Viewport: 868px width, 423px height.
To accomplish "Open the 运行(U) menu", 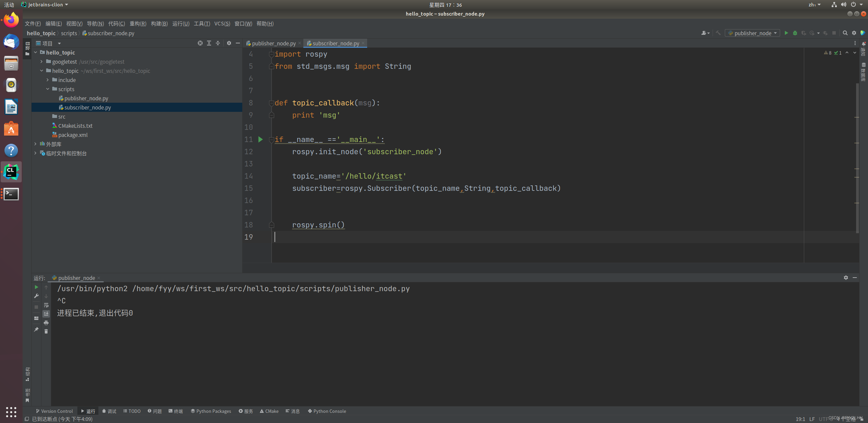I will pyautogui.click(x=181, y=23).
